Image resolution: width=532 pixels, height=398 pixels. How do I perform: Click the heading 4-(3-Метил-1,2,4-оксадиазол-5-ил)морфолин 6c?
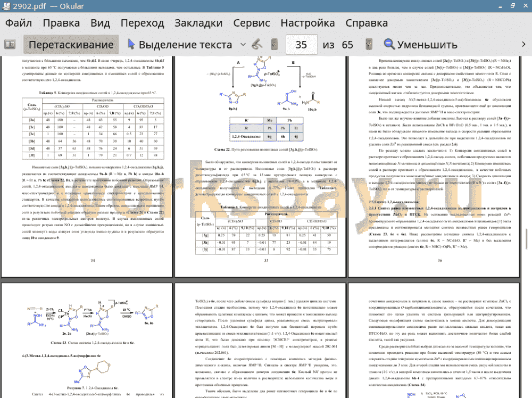click(61, 356)
